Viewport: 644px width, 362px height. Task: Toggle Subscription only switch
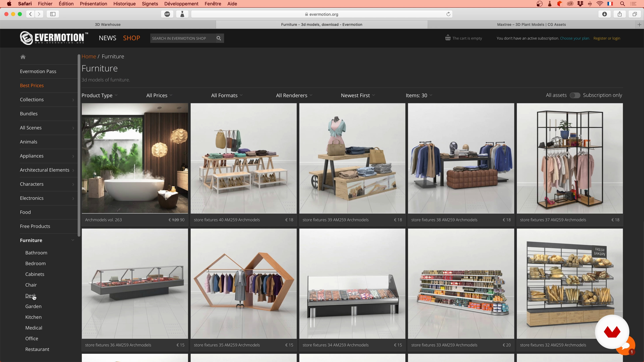pyautogui.click(x=575, y=95)
